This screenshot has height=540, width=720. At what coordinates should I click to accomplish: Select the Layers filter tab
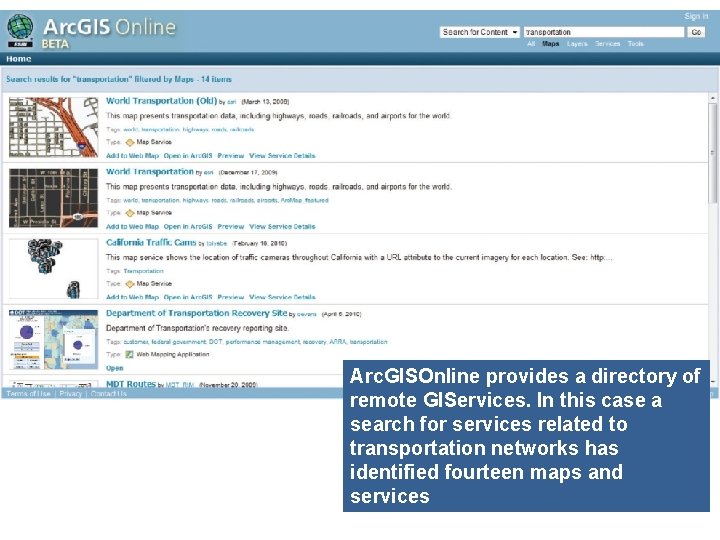[x=577, y=44]
